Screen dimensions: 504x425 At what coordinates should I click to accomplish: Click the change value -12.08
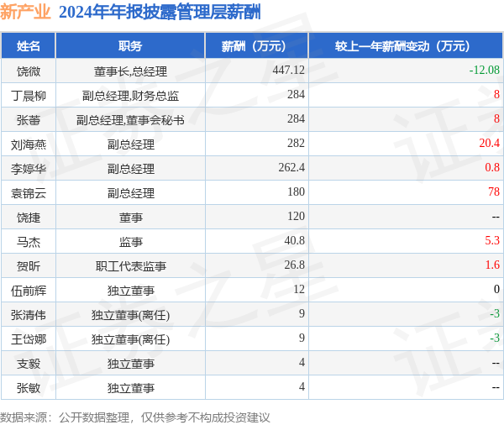click(485, 70)
